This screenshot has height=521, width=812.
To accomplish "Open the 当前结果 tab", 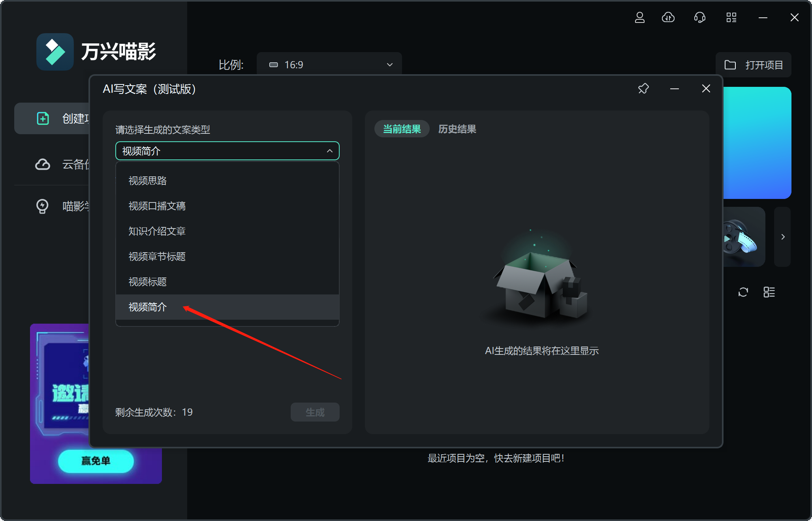I will point(402,129).
